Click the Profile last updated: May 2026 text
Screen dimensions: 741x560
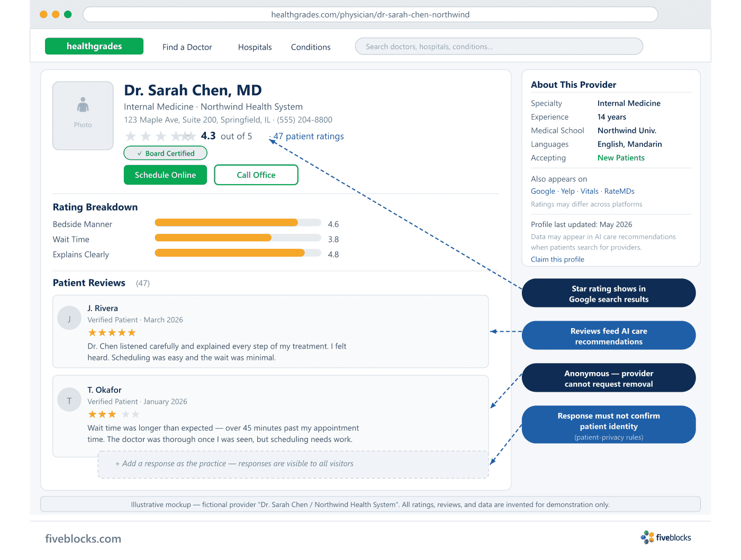pyautogui.click(x=582, y=224)
